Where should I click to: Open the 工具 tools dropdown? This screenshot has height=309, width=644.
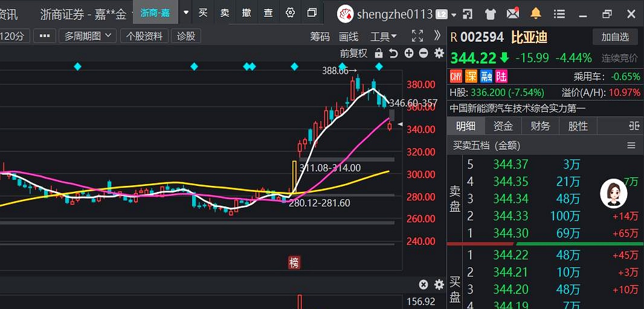pyautogui.click(x=384, y=37)
